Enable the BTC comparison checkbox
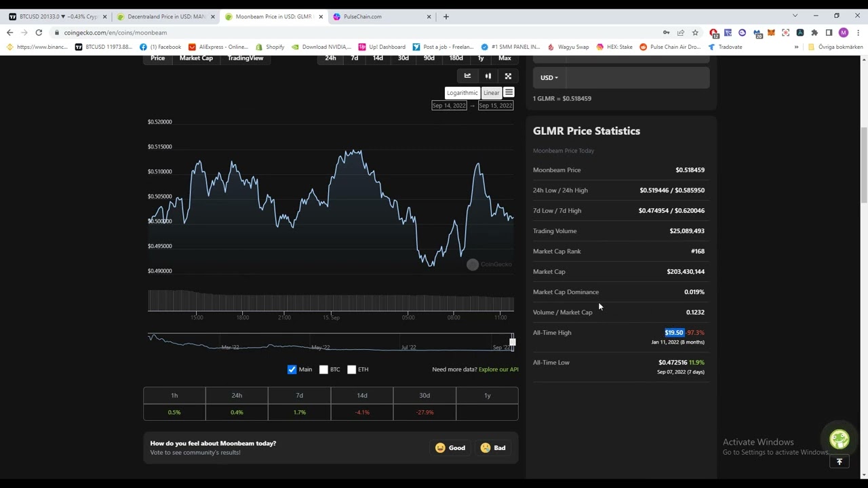 (x=323, y=369)
